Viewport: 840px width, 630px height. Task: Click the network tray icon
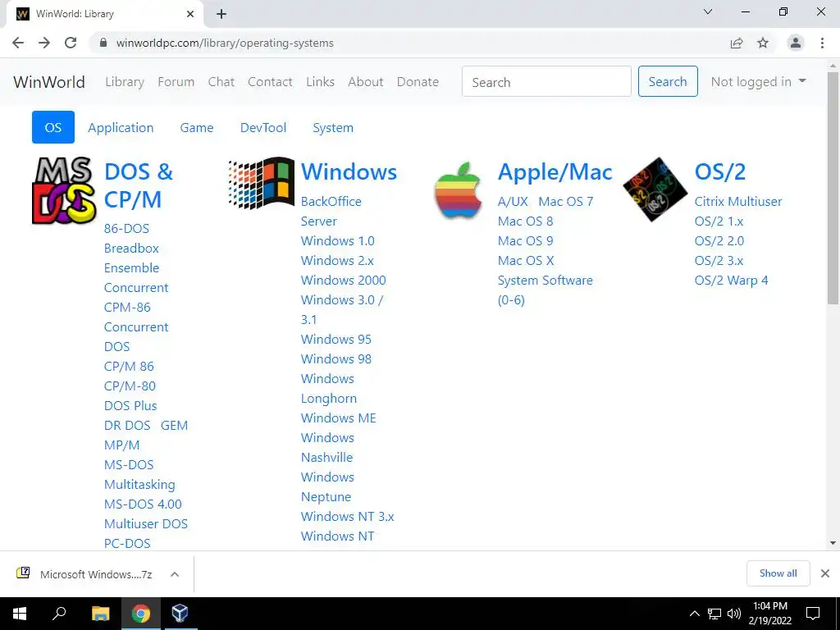pos(714,614)
